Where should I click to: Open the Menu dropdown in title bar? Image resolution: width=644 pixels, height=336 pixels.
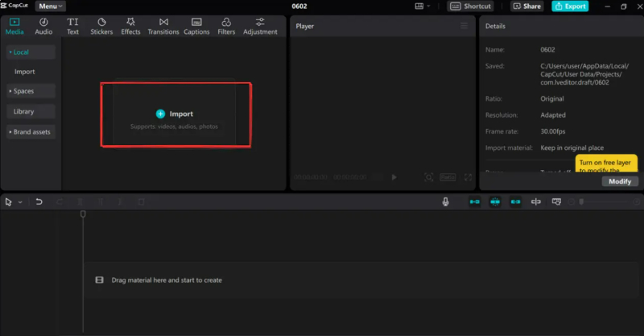coord(51,6)
